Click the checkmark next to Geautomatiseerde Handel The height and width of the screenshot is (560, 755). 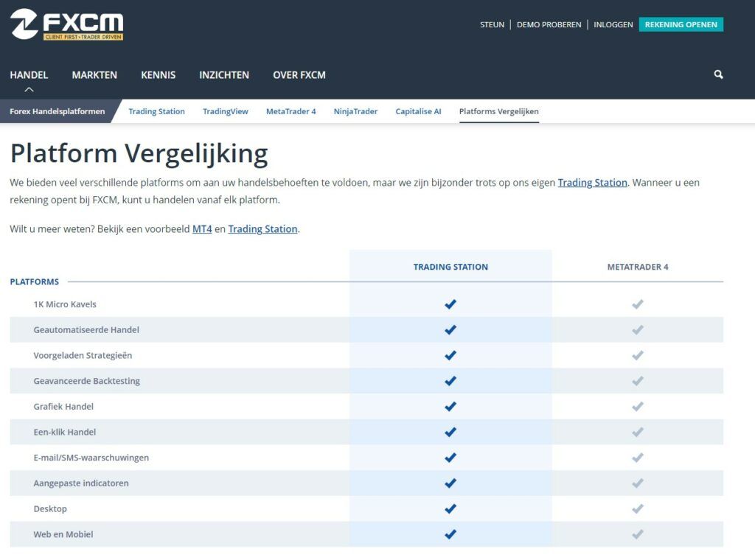point(450,329)
